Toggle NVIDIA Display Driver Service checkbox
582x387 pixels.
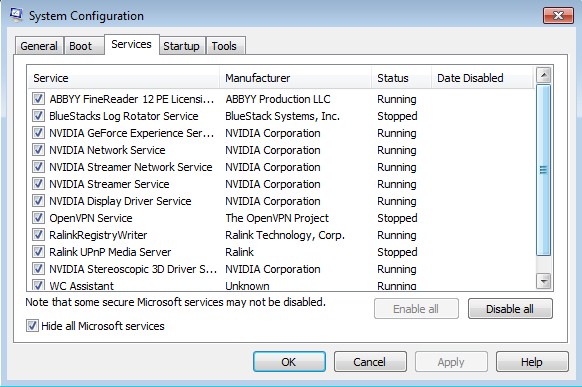click(x=38, y=201)
